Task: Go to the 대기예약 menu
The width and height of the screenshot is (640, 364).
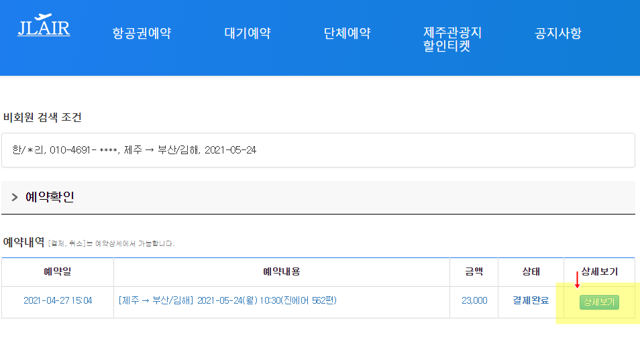Action: 248,34
